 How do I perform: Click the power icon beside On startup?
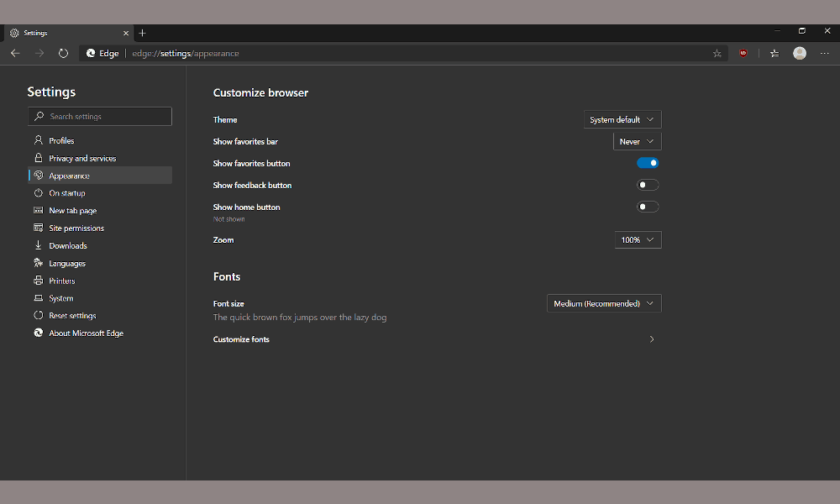coord(38,193)
